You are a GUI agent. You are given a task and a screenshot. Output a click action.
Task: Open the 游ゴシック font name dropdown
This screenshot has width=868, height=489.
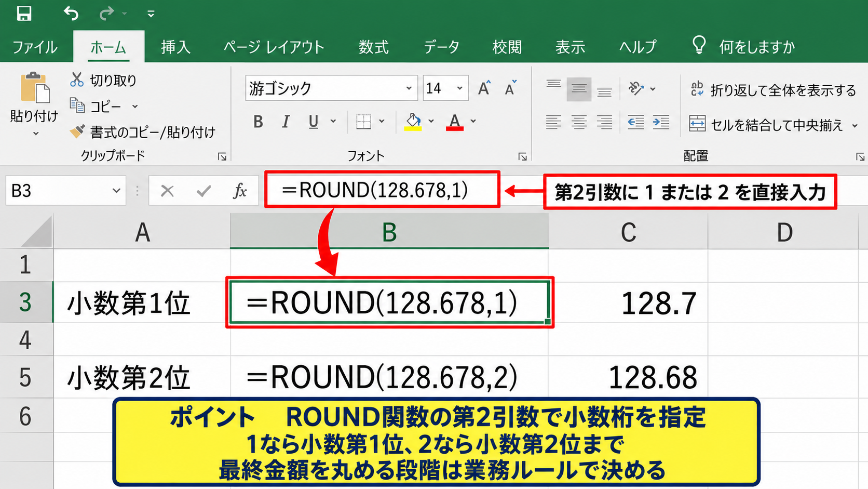[x=409, y=88]
